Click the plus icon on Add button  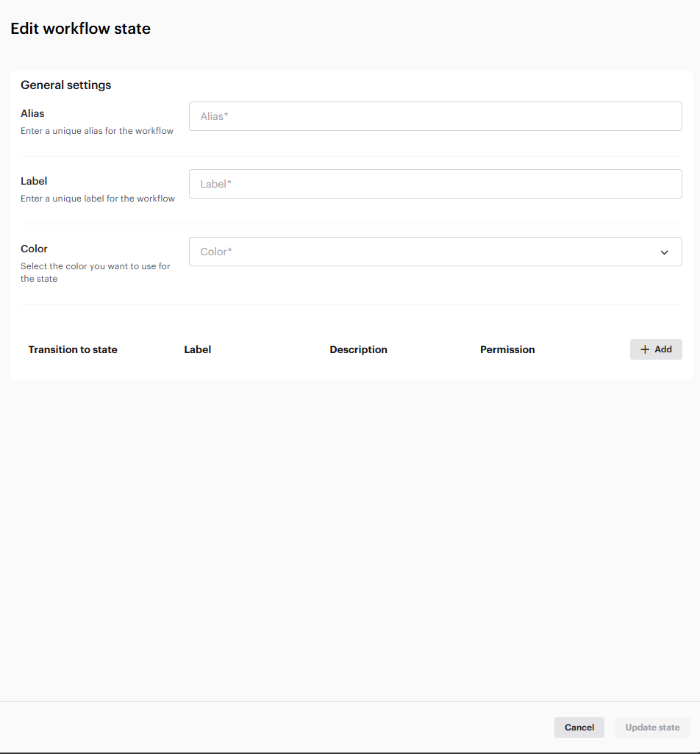pos(645,349)
